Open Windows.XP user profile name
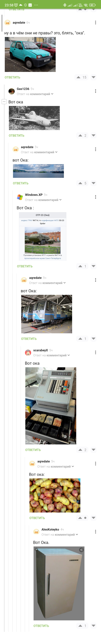 (34, 195)
